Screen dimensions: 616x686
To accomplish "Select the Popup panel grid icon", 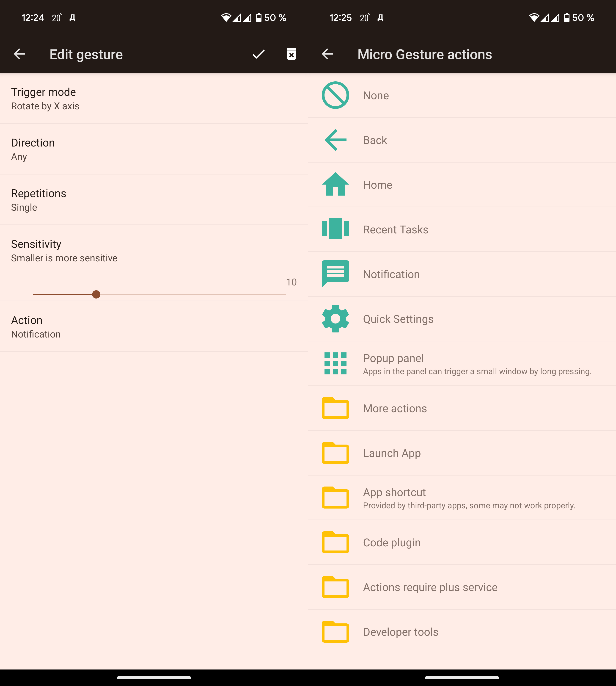I will 335,363.
